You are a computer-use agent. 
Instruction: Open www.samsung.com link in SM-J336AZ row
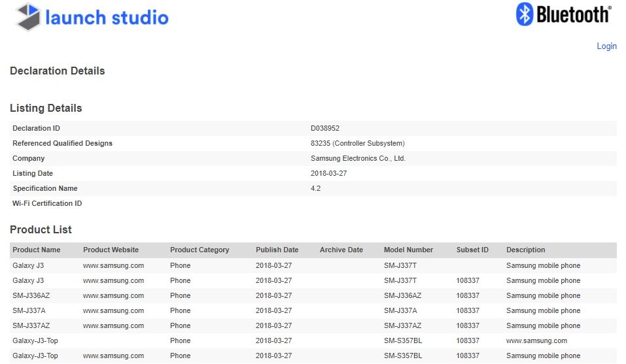click(113, 295)
